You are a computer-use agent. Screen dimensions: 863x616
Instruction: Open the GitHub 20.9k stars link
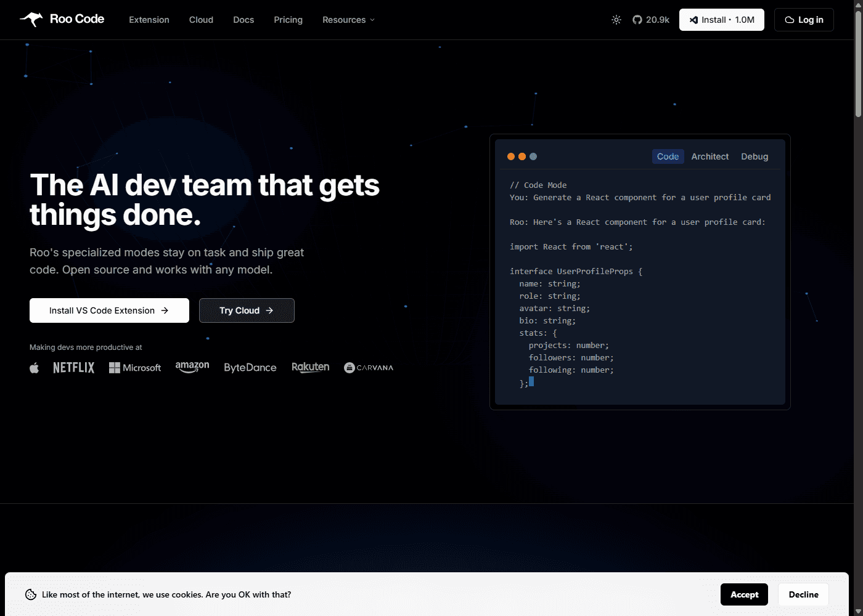pos(651,20)
